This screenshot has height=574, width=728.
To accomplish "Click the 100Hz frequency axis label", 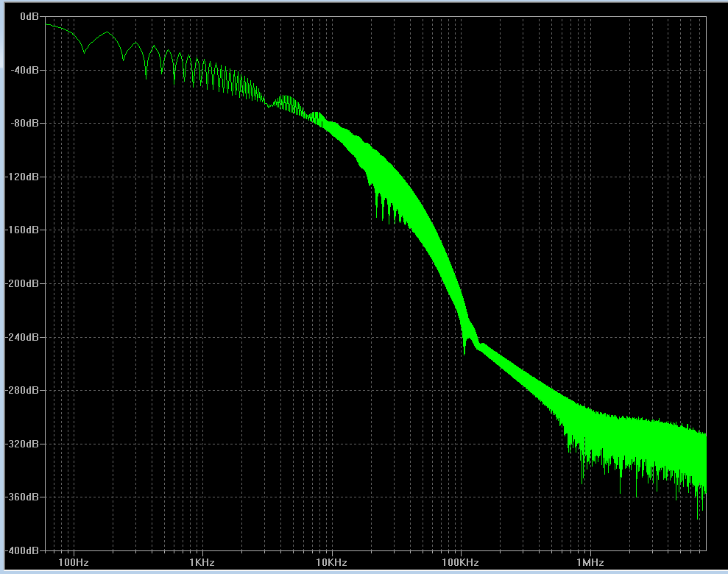I will [74, 562].
